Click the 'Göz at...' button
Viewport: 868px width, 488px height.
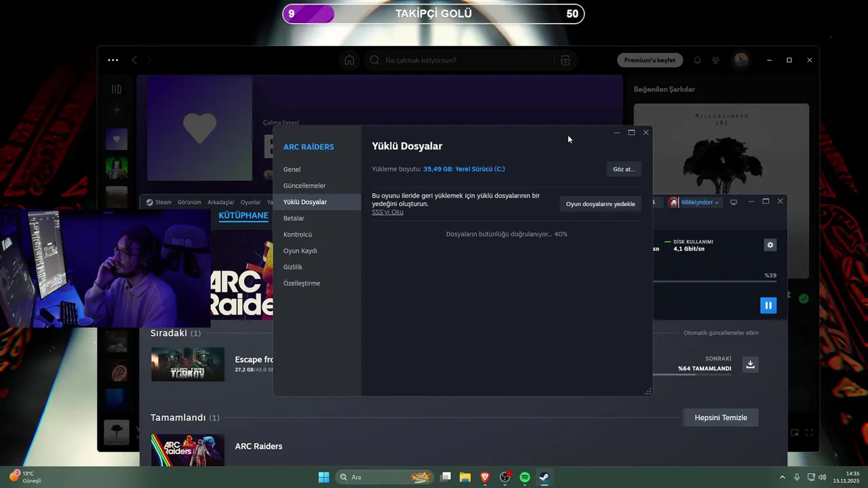(624, 169)
